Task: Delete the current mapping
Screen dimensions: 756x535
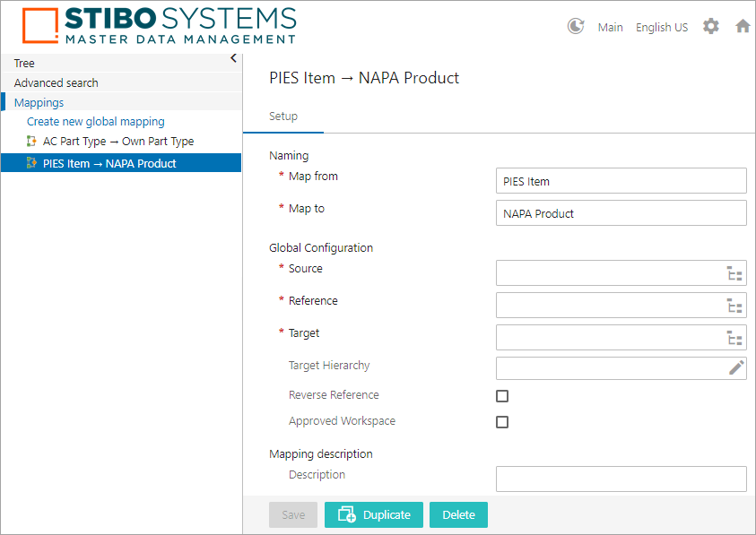Action: (x=458, y=514)
